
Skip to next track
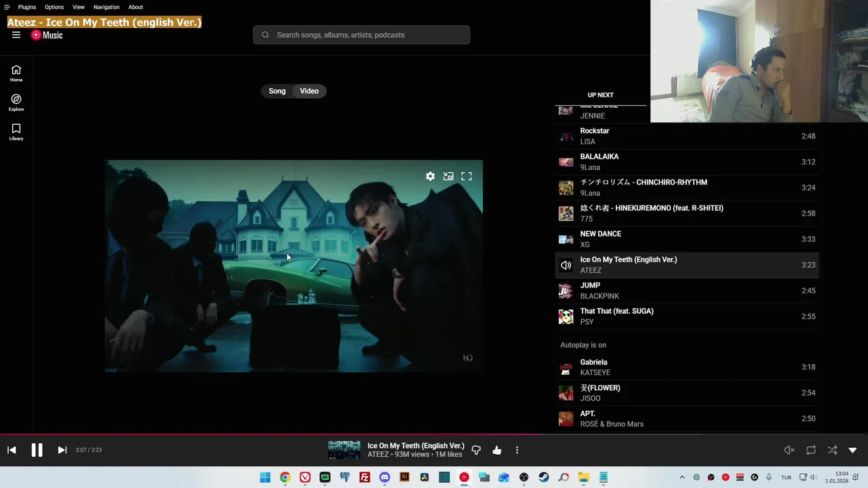click(x=62, y=450)
